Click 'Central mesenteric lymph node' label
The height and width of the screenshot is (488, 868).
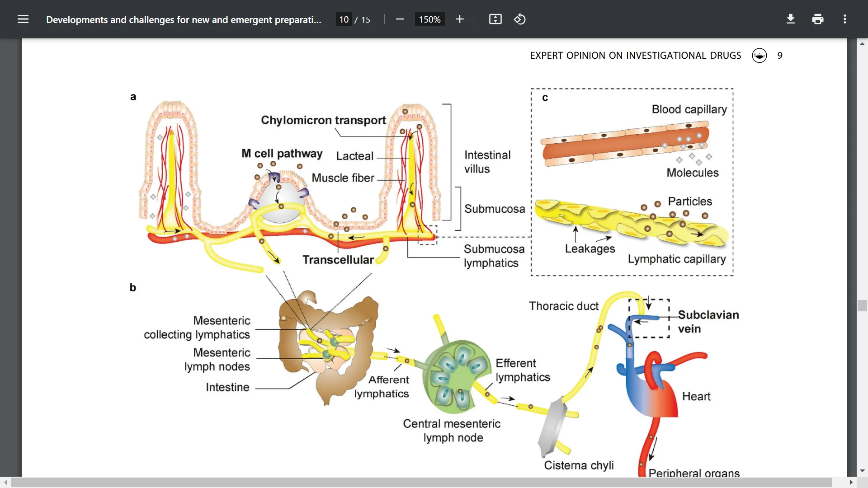click(x=452, y=431)
